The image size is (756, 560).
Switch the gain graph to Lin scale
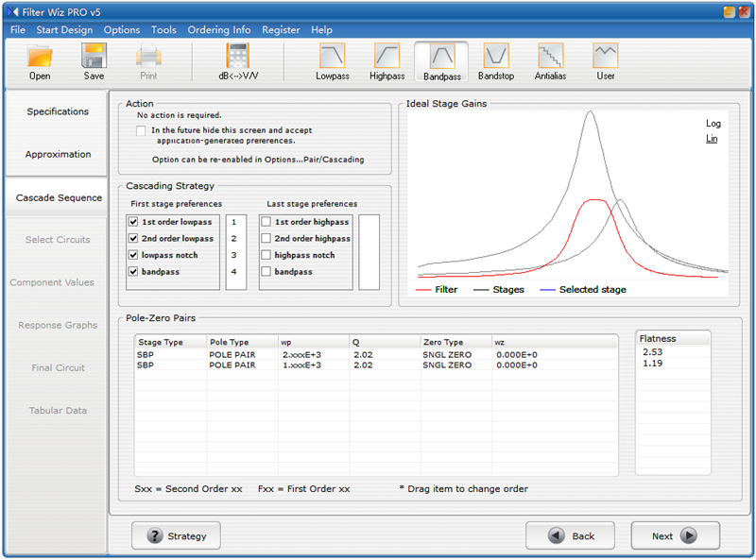pos(712,139)
